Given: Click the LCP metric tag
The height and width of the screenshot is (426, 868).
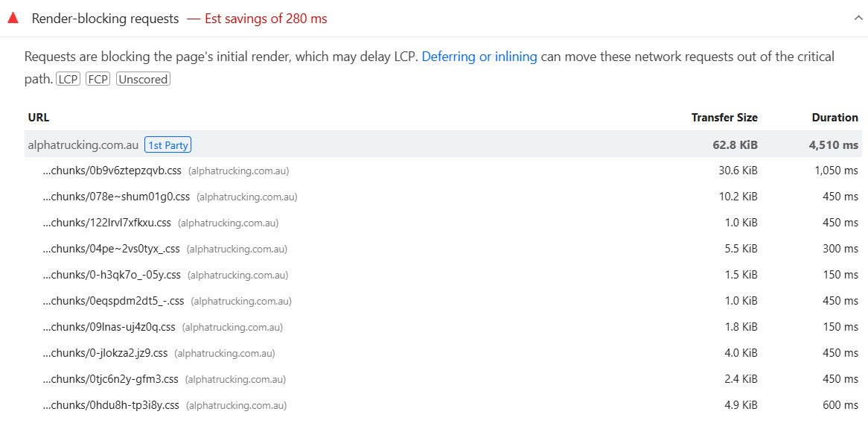Looking at the screenshot, I should pos(68,79).
